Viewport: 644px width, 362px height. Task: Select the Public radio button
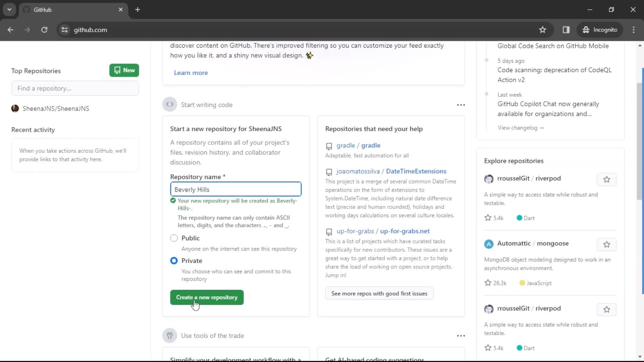click(173, 238)
